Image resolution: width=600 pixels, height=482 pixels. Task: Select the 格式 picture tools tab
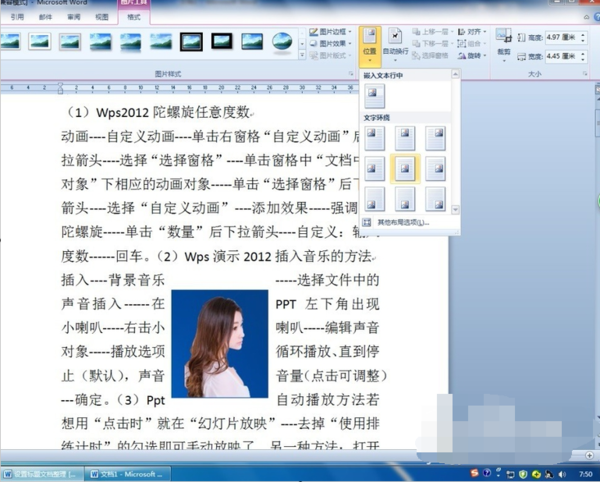[134, 17]
